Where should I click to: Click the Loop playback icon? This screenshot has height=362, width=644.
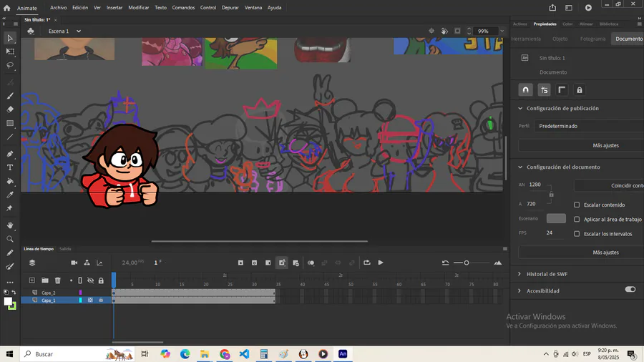coord(367,263)
